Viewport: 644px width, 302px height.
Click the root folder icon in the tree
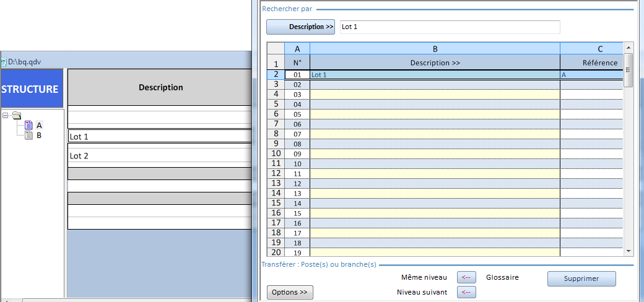point(16,115)
